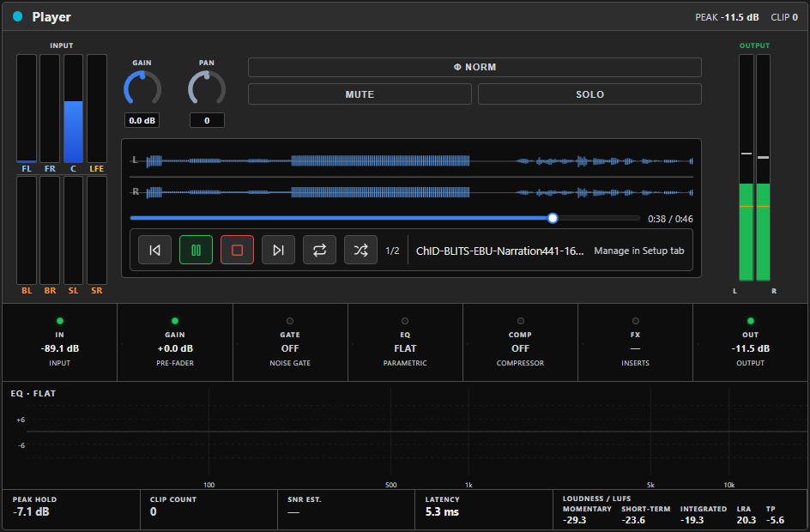Click the EQ · FLAT graph title

33,394
